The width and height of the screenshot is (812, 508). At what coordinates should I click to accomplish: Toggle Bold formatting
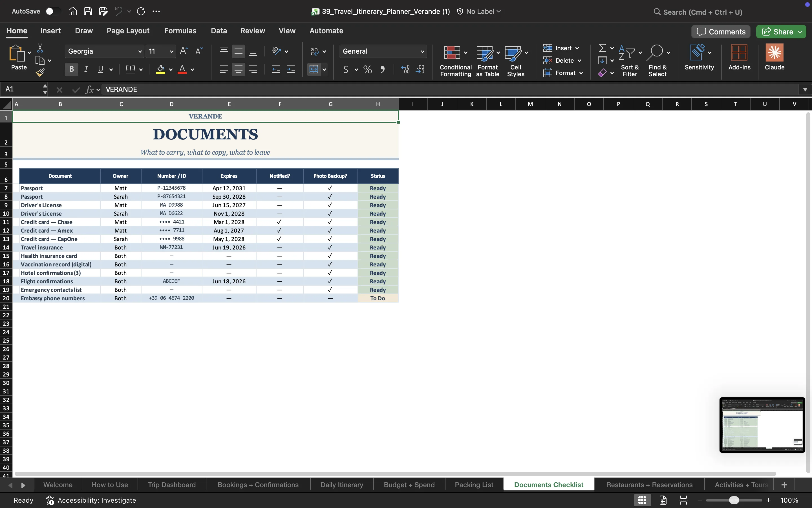pos(71,69)
